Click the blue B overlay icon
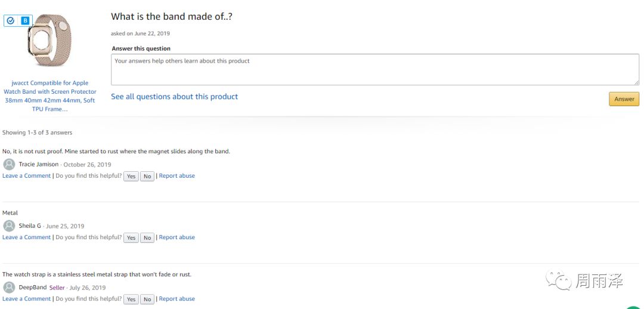The height and width of the screenshot is (309, 644). click(25, 21)
